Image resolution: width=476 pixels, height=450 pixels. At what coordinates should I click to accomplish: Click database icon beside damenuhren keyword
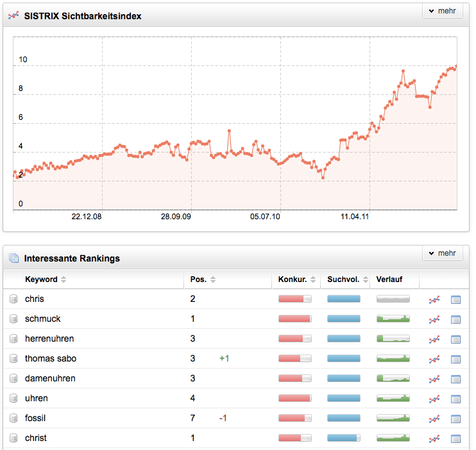click(13, 379)
